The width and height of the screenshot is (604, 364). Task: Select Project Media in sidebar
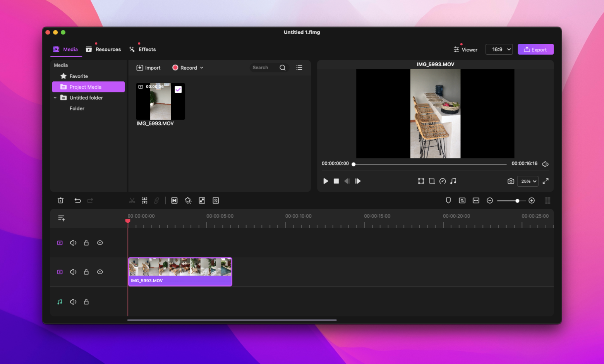pos(88,87)
